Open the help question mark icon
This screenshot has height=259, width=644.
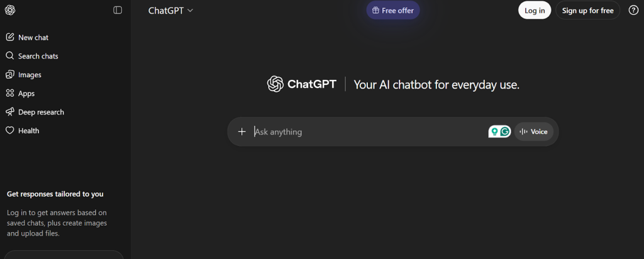click(x=633, y=10)
